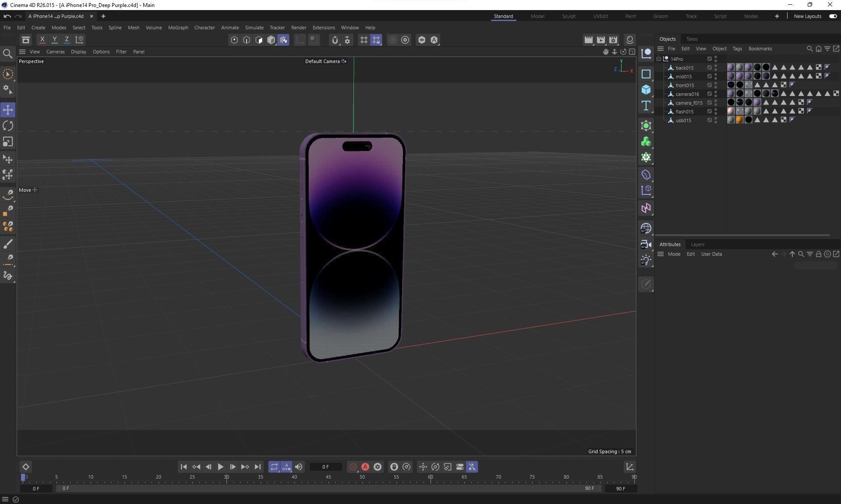Switch to the Takes tab
The image size is (841, 504).
pos(692,39)
